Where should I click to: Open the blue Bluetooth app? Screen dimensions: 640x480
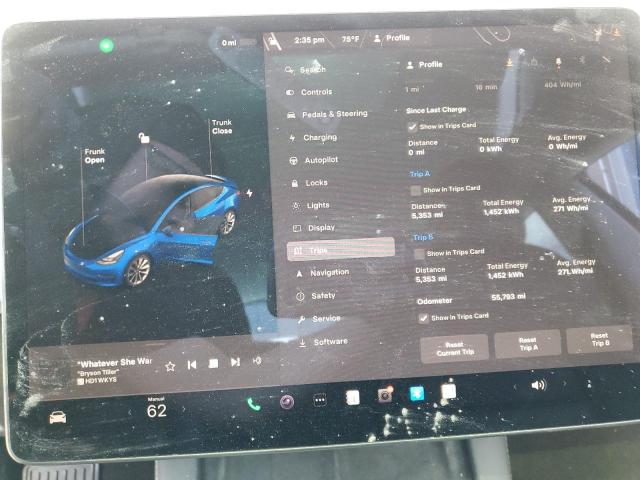pyautogui.click(x=417, y=394)
